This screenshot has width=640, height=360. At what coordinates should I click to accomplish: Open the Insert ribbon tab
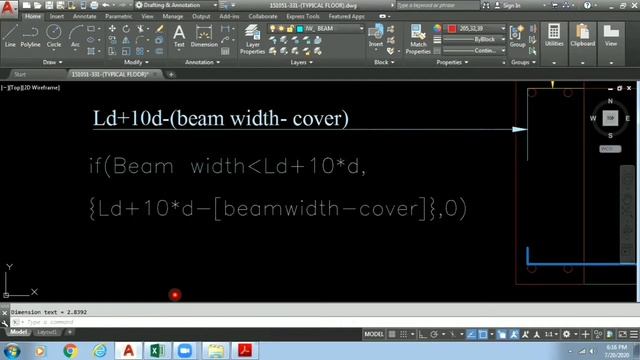57,16
